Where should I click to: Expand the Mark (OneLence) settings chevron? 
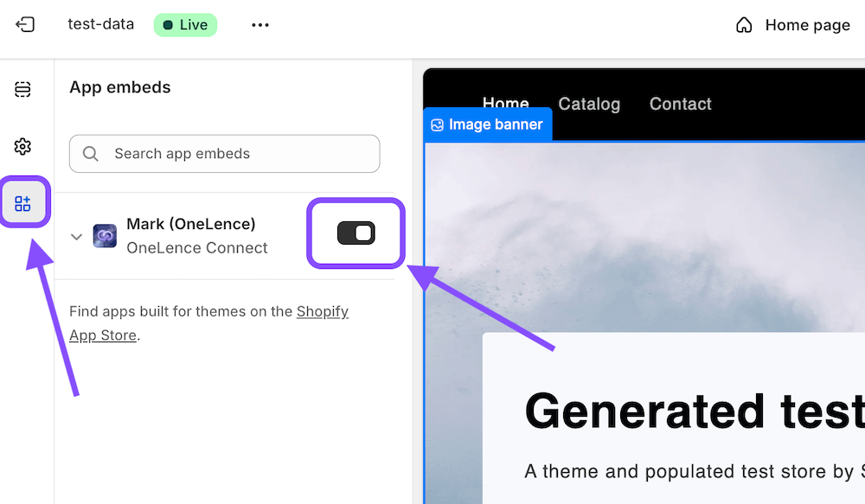tap(76, 236)
